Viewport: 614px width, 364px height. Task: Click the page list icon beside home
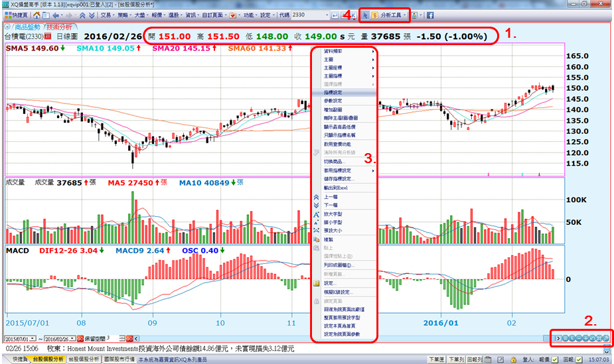coord(46,15)
